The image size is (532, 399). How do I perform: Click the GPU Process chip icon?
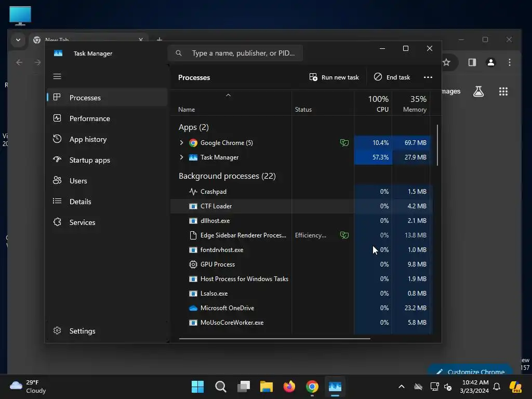pyautogui.click(x=193, y=264)
